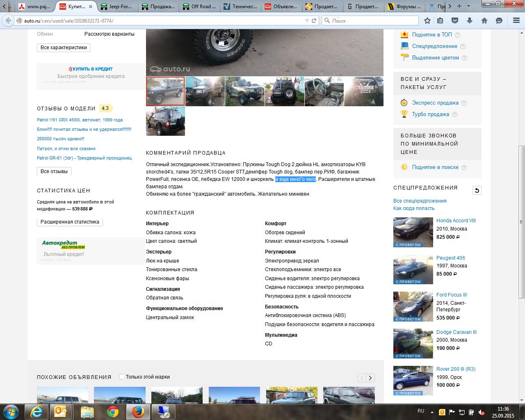Image resolution: width=525 pixels, height=420 pixels.
Task: Switch to the 'Off Road' tab
Action: pyautogui.click(x=201, y=7)
